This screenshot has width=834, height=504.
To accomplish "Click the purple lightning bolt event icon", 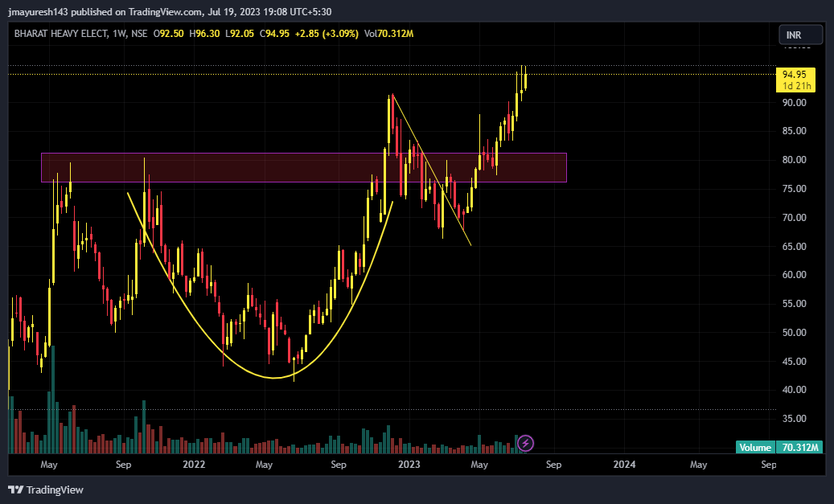I will tap(525, 443).
